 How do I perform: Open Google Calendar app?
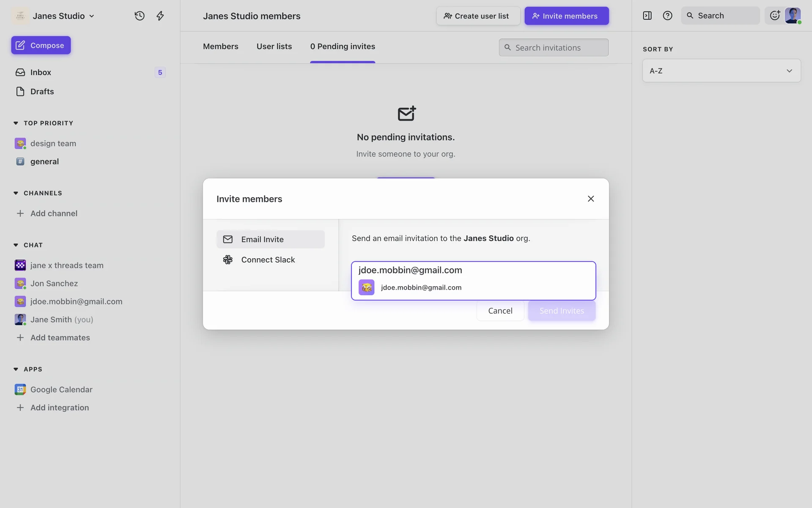(x=61, y=389)
